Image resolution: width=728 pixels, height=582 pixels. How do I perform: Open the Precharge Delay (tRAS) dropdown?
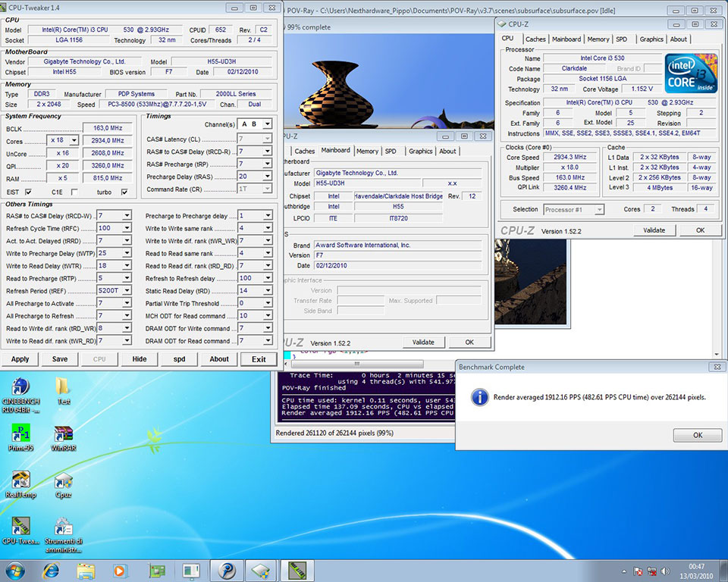click(x=268, y=177)
